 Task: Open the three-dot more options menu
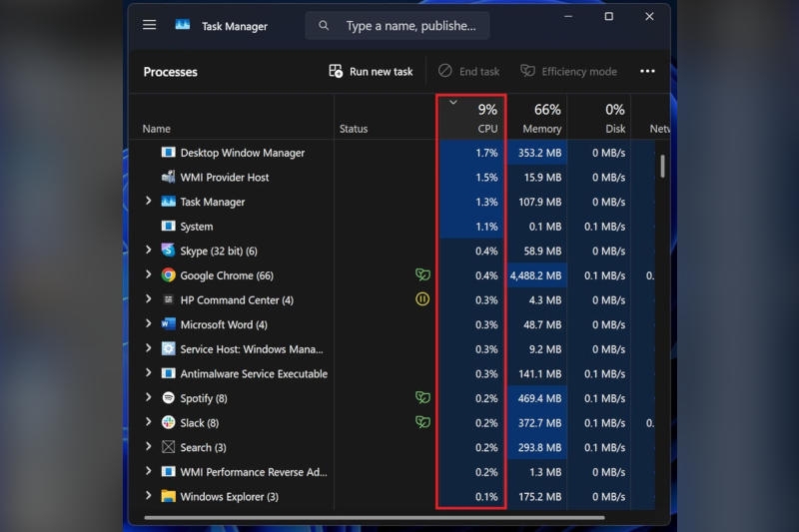coord(647,72)
